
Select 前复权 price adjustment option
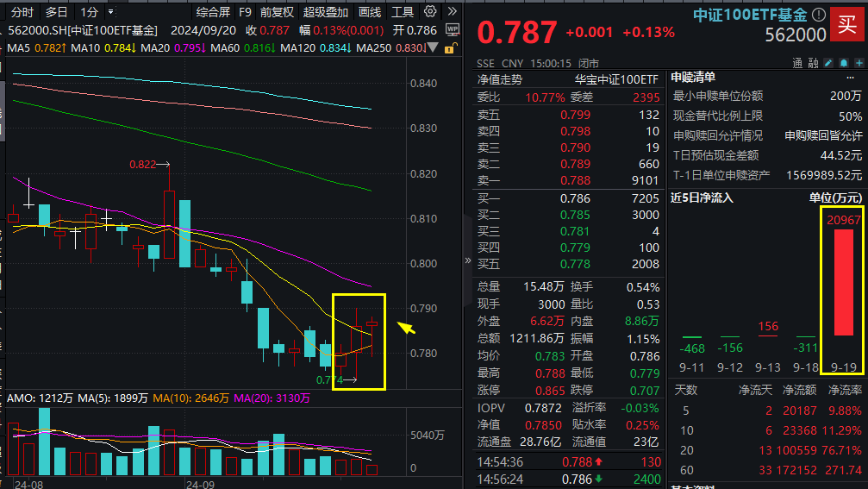point(277,12)
